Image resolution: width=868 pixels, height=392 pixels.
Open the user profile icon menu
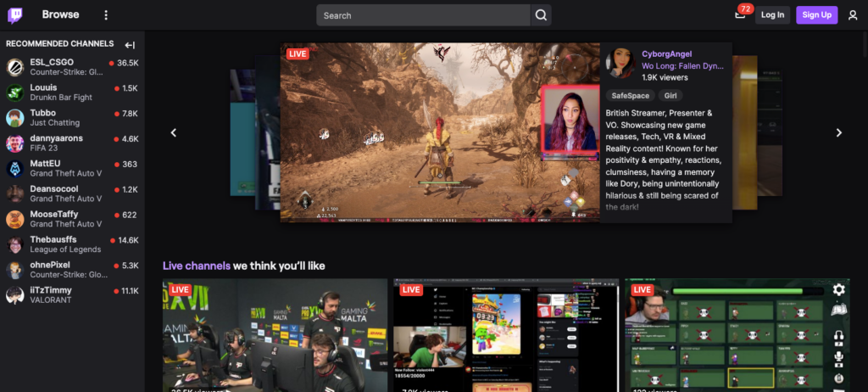(x=853, y=15)
